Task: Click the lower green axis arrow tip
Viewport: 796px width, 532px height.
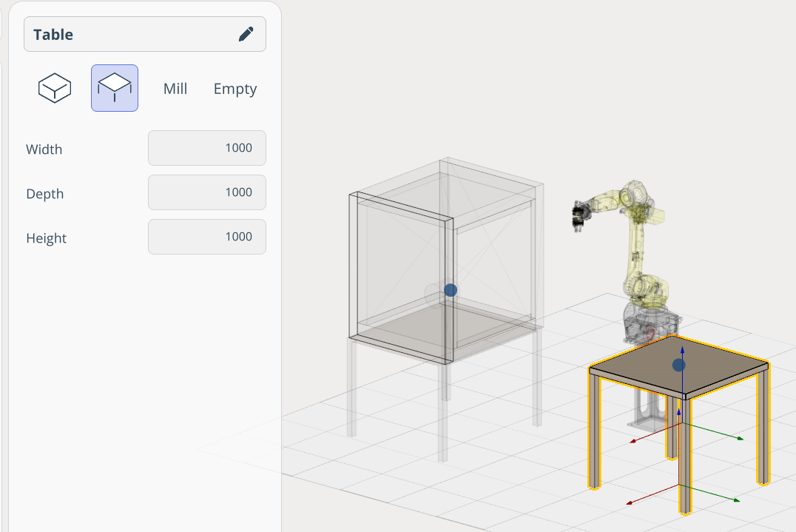Action: [737, 501]
